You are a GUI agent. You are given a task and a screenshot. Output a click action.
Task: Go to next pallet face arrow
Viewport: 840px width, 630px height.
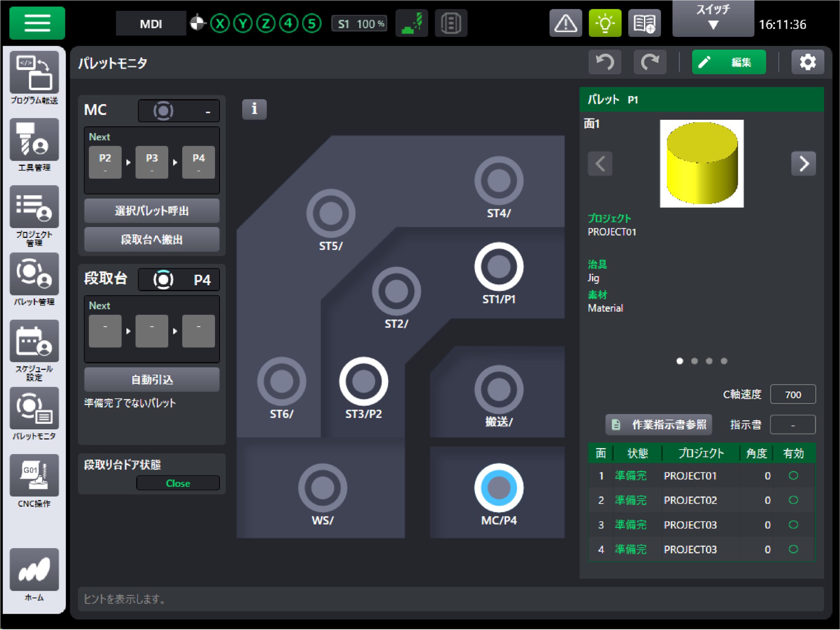[803, 164]
